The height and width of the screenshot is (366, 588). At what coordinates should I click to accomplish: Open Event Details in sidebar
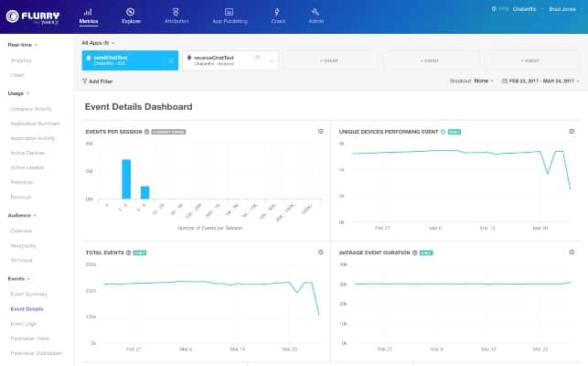coord(27,309)
